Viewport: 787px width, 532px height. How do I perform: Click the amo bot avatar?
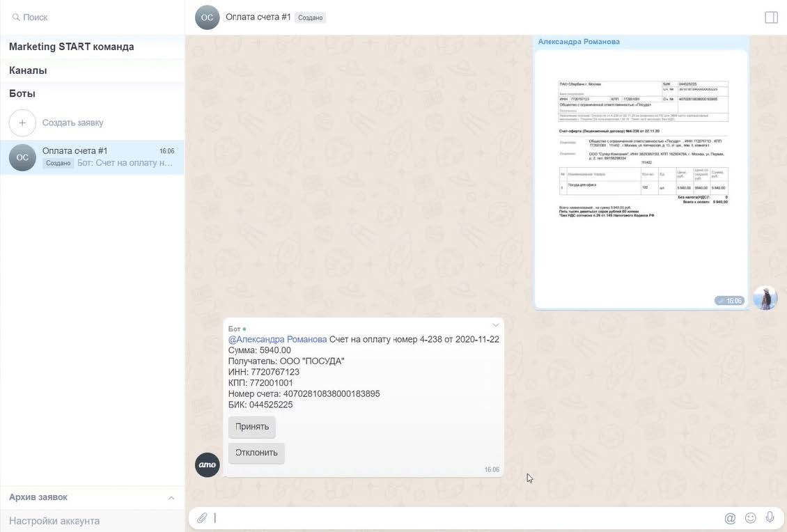point(207,465)
